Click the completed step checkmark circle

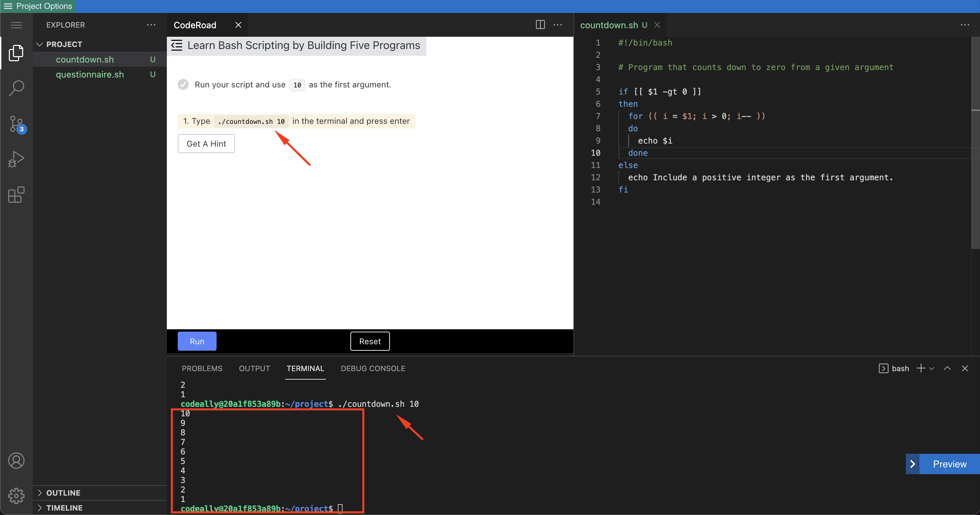(183, 84)
